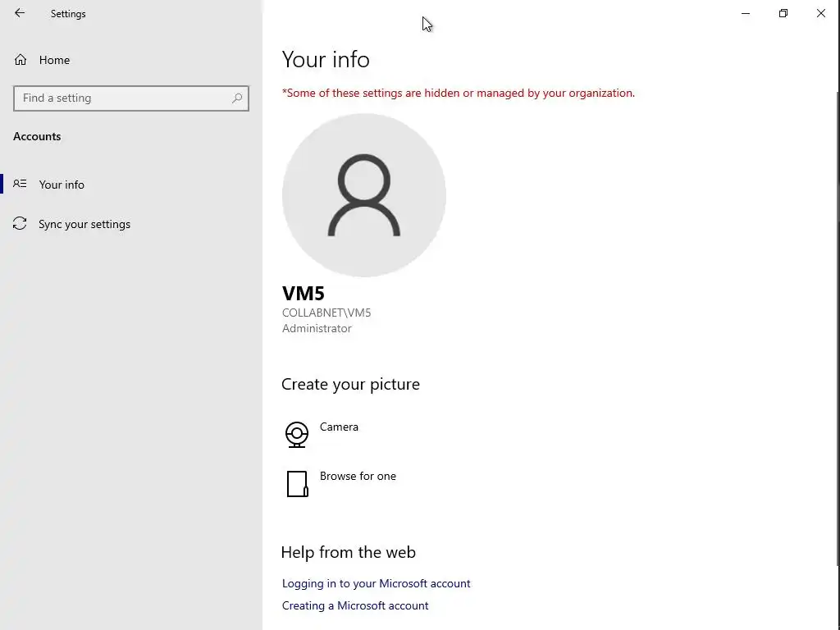840x630 pixels.
Task: Restore down the Settings window
Action: point(783,13)
